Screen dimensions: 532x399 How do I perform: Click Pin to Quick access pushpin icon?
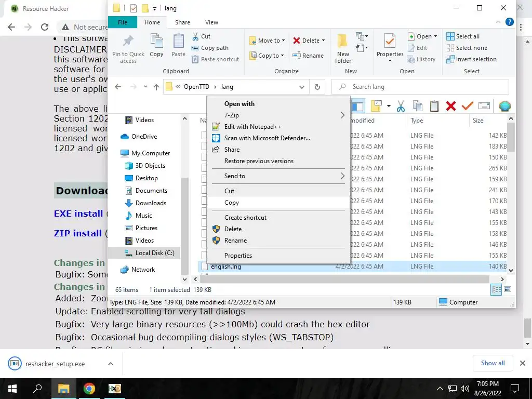(128, 42)
